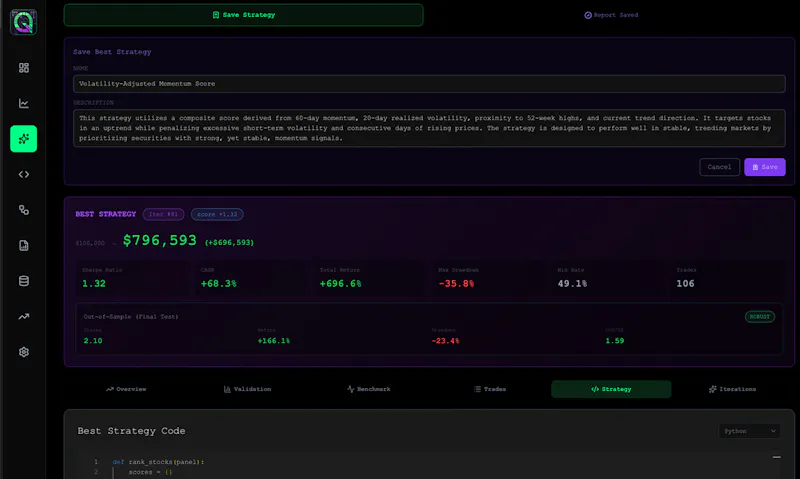
Task: Select the Strategy tab
Action: pyautogui.click(x=611, y=389)
